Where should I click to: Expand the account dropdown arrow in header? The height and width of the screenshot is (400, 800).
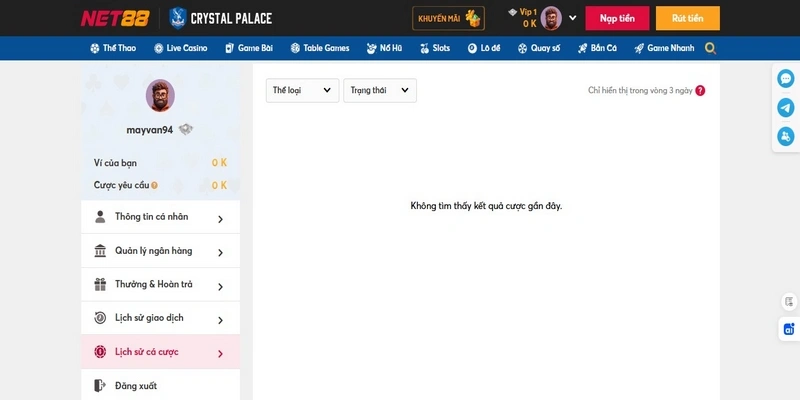(572, 18)
